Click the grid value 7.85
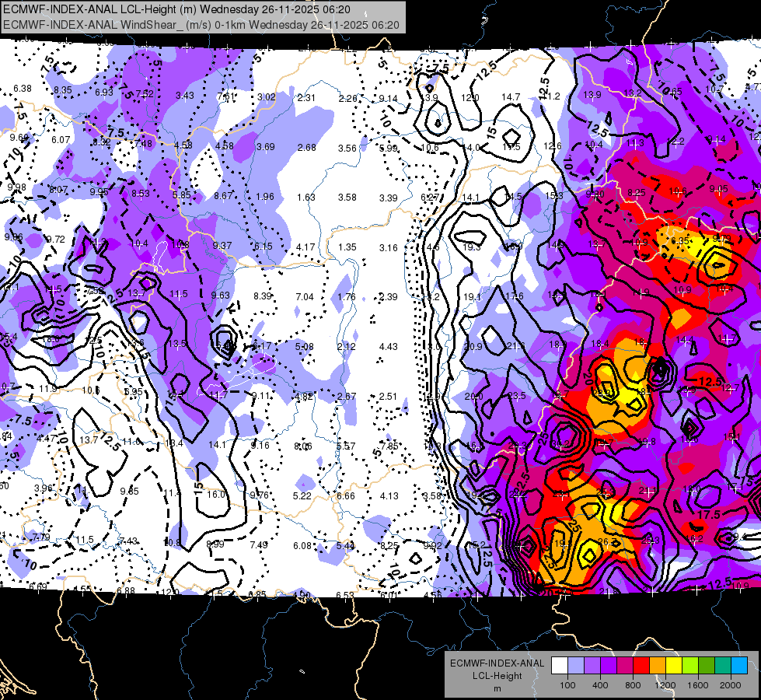Image resolution: width=761 pixels, height=700 pixels. point(389,446)
